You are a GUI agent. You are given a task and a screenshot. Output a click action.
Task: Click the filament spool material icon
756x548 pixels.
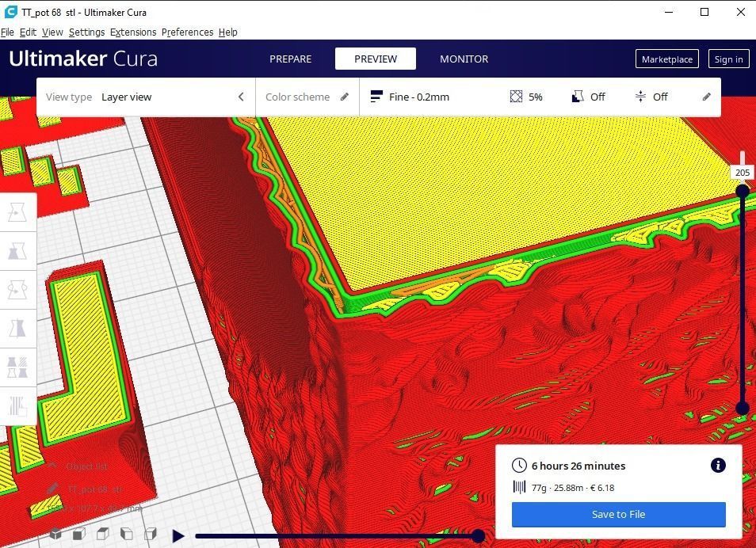[519, 487]
